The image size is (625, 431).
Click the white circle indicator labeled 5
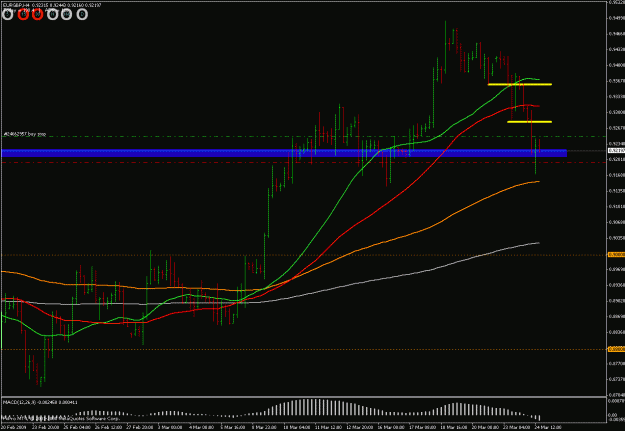click(8, 15)
